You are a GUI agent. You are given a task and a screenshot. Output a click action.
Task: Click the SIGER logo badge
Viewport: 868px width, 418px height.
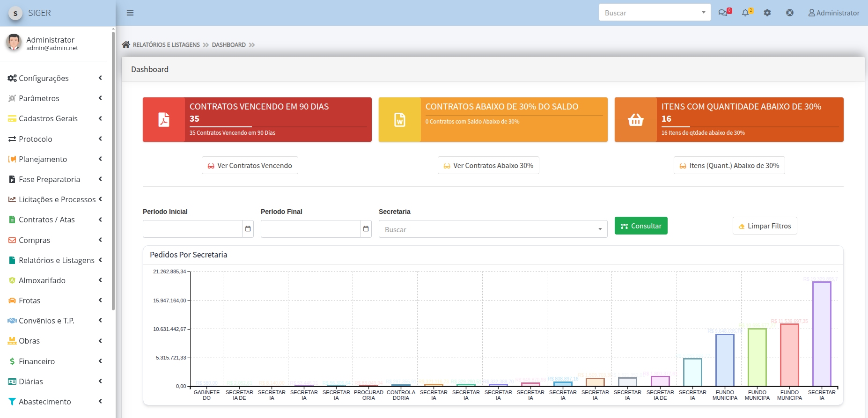point(15,13)
